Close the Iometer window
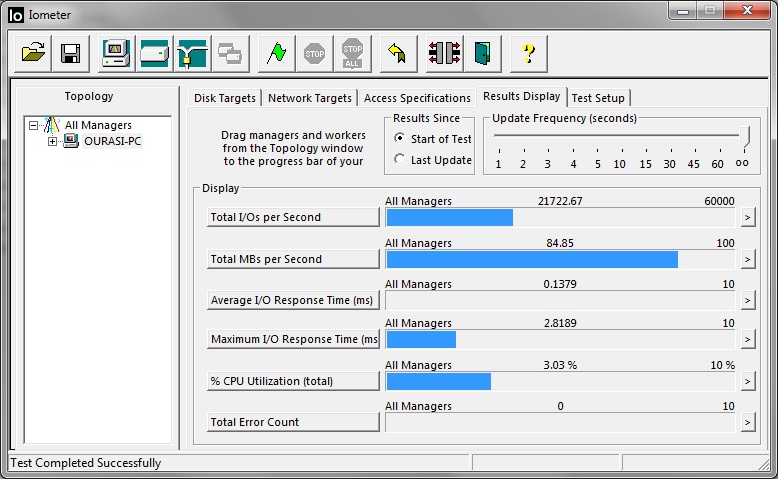Viewport: 778px width, 479px height. pyautogui.click(x=748, y=11)
